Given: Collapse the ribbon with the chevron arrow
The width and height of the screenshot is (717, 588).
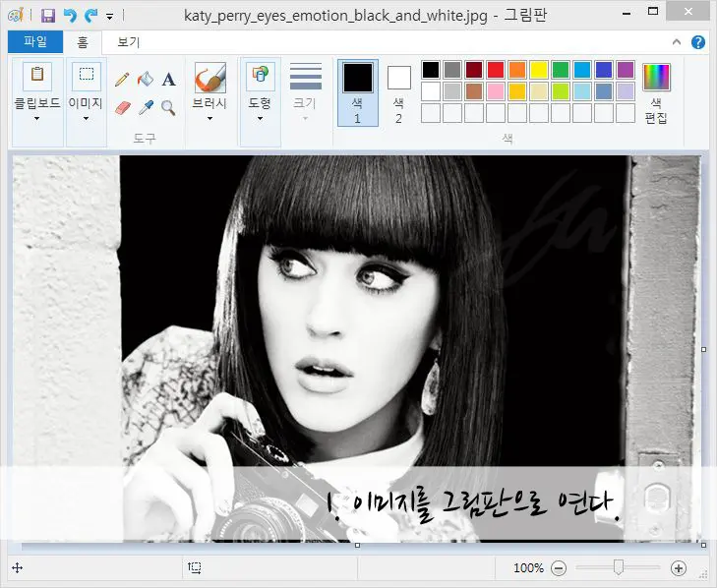Looking at the screenshot, I should pyautogui.click(x=677, y=42).
